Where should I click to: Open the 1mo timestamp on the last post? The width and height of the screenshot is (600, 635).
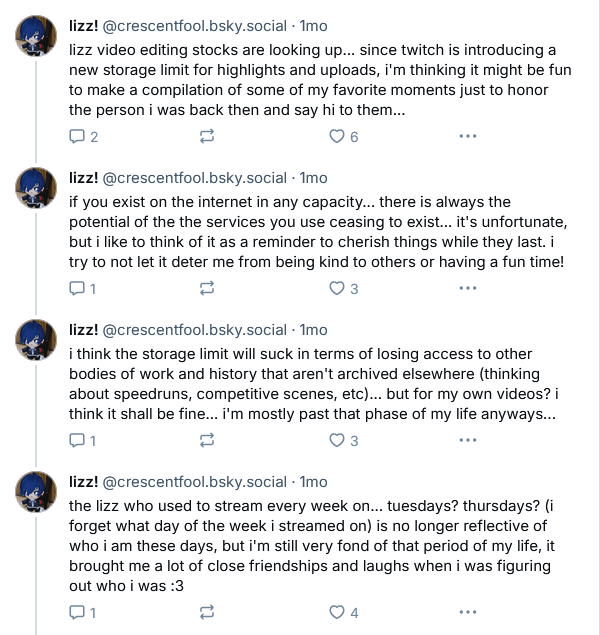pyautogui.click(x=313, y=482)
